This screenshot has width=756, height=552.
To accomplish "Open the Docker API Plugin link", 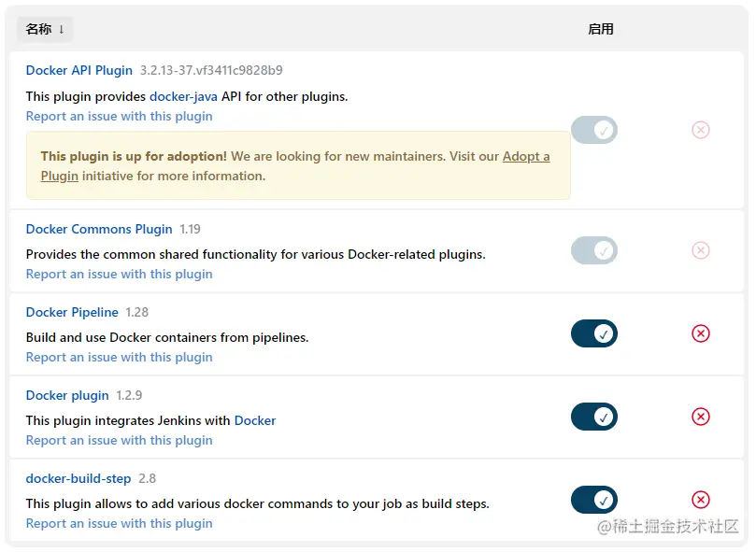I will click(79, 70).
